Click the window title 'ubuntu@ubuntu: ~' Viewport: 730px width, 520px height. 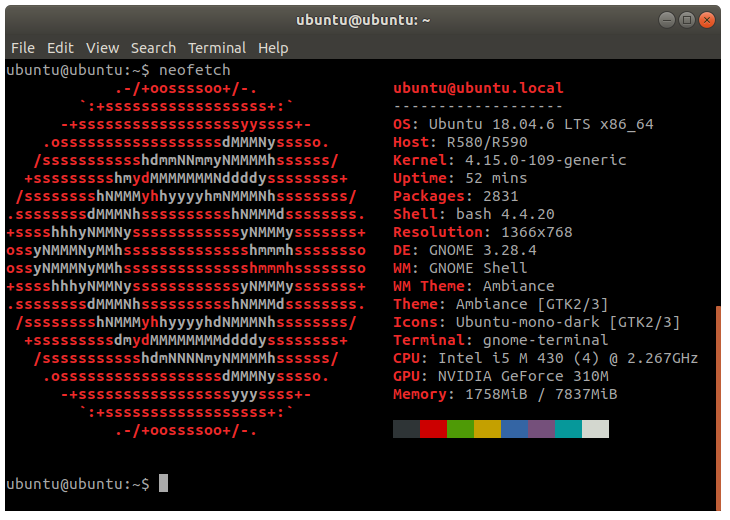(363, 20)
